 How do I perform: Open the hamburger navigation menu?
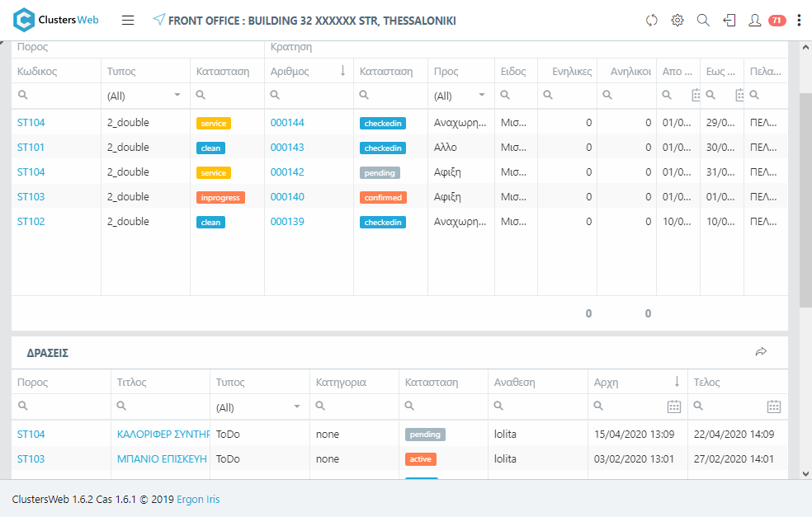pos(128,21)
